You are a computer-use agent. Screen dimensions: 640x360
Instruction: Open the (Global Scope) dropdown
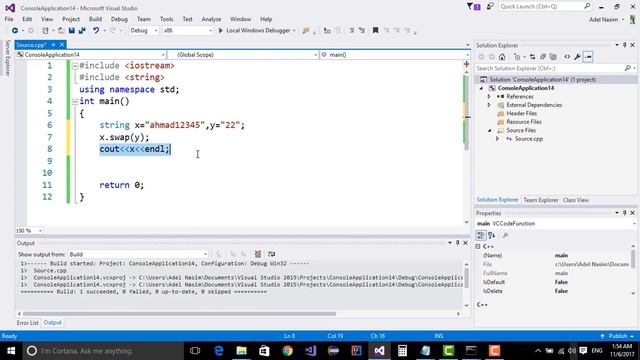point(243,55)
